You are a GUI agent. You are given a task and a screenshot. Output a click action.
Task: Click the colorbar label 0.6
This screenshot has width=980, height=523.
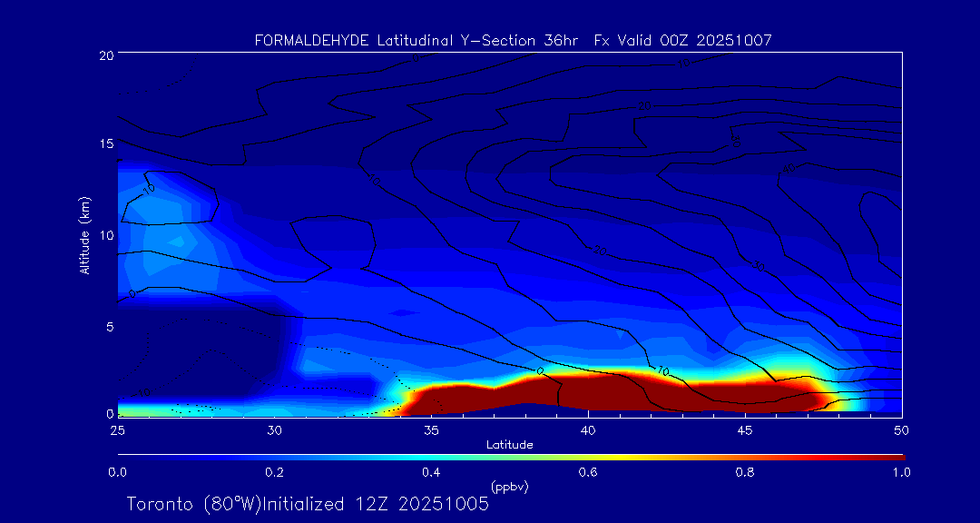[588, 472]
